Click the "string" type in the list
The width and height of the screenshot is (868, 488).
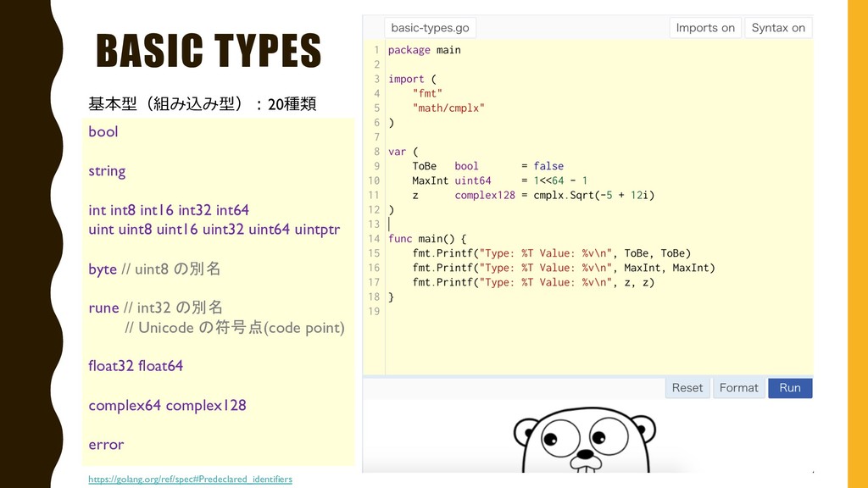click(x=107, y=171)
